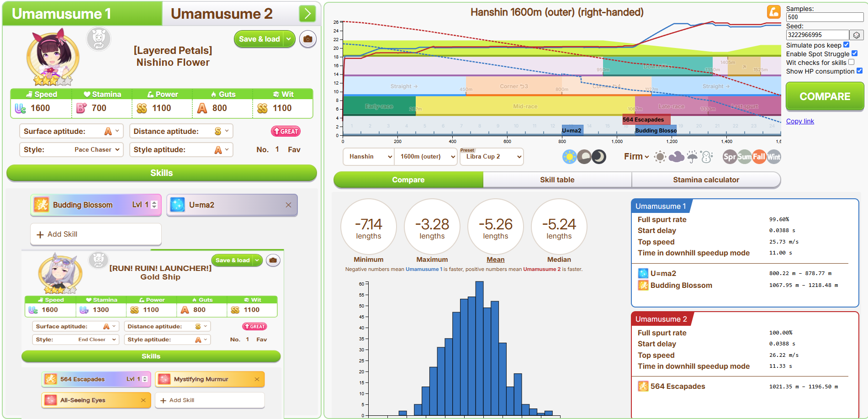This screenshot has width=868, height=419.
Task: Open the Hanshin racetrack dropdown
Action: coord(369,157)
